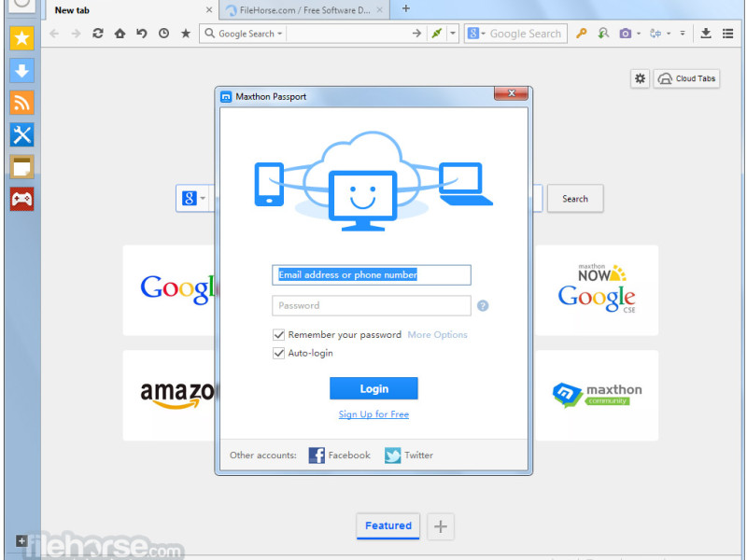Toggle the lightning retro/ultra mode icon

(x=437, y=34)
